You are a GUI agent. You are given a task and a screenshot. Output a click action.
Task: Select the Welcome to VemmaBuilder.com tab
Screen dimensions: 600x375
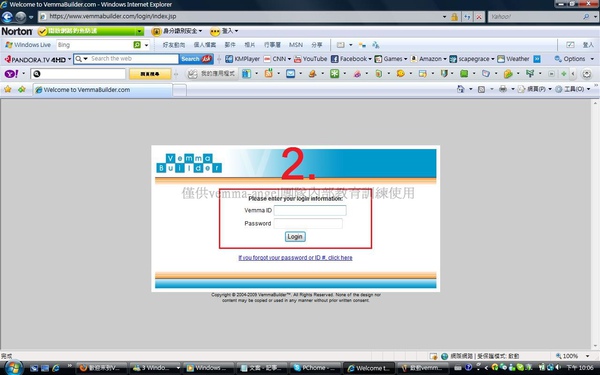(102, 90)
